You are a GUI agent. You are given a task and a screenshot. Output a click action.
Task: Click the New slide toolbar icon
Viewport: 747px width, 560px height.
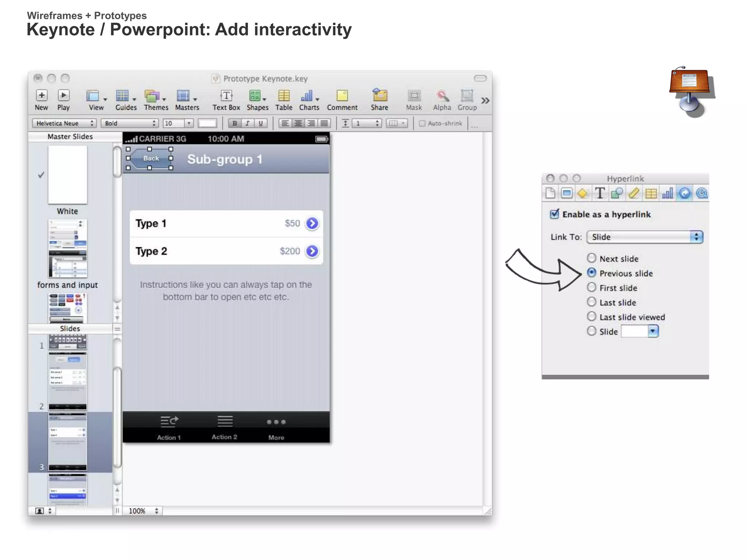tap(42, 96)
